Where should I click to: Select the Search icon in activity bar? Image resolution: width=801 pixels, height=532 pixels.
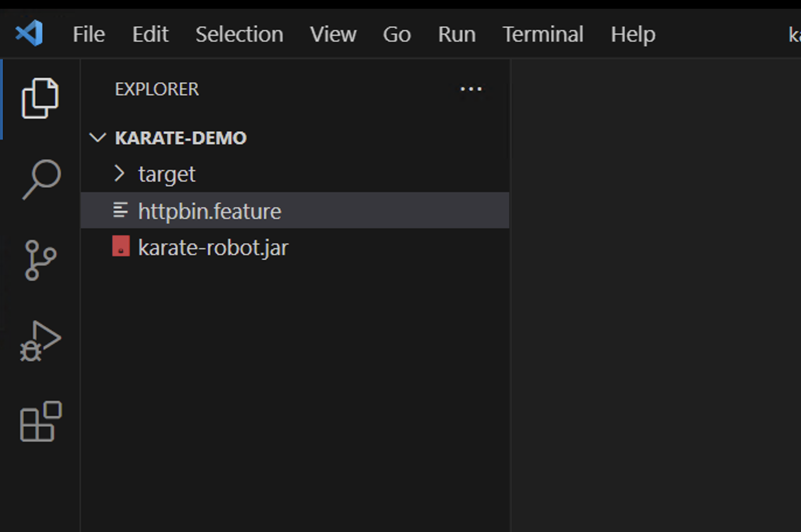pos(40,179)
